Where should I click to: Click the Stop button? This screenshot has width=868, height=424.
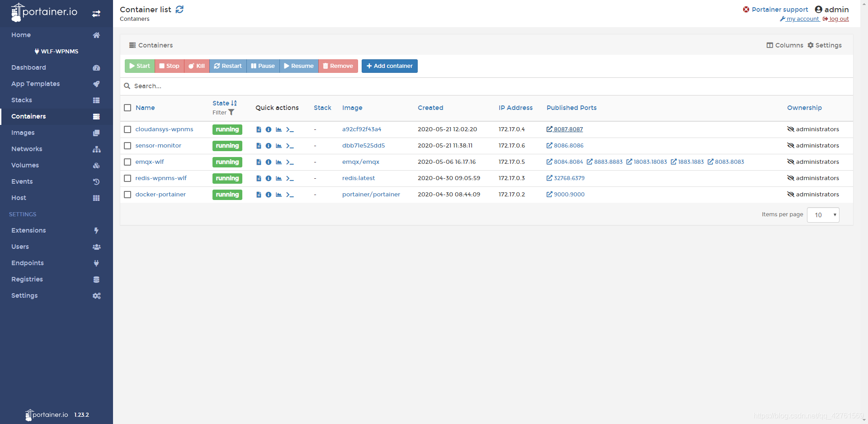point(170,66)
